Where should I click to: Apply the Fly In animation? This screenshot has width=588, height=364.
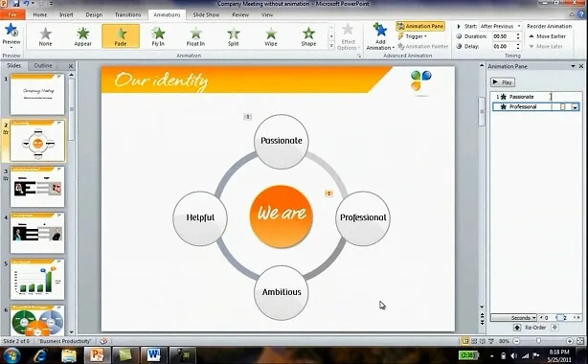(x=158, y=36)
